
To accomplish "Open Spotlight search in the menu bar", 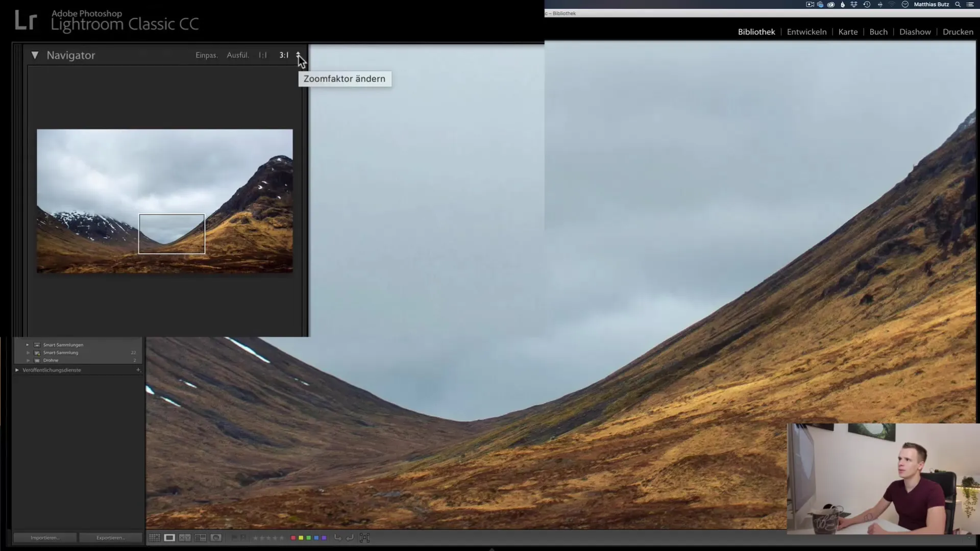I will coord(958,5).
